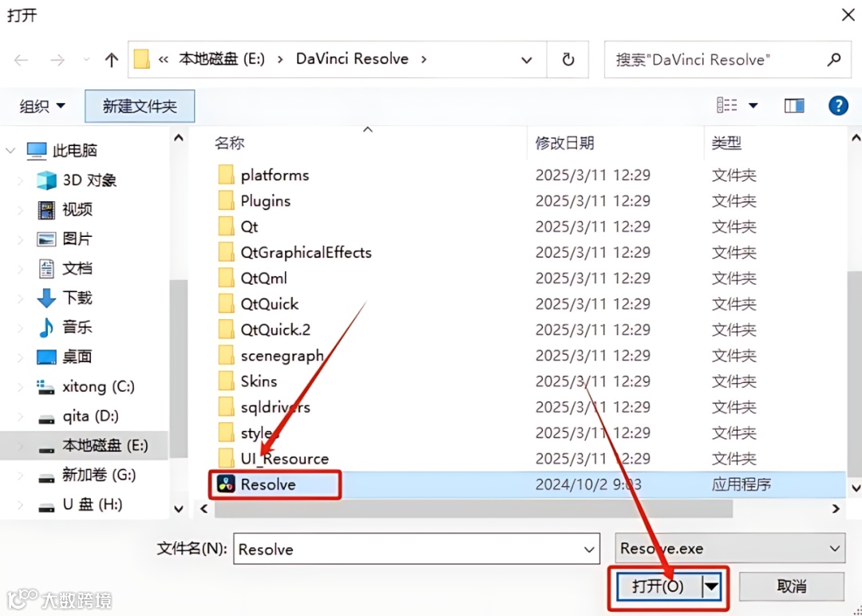Viewport: 862px width, 616px height.
Task: Open the Resolve.exe file type filter
Action: pos(730,548)
